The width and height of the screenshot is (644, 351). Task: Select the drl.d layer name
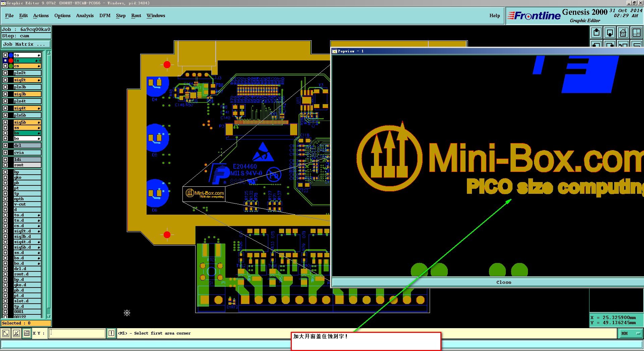coord(27,269)
